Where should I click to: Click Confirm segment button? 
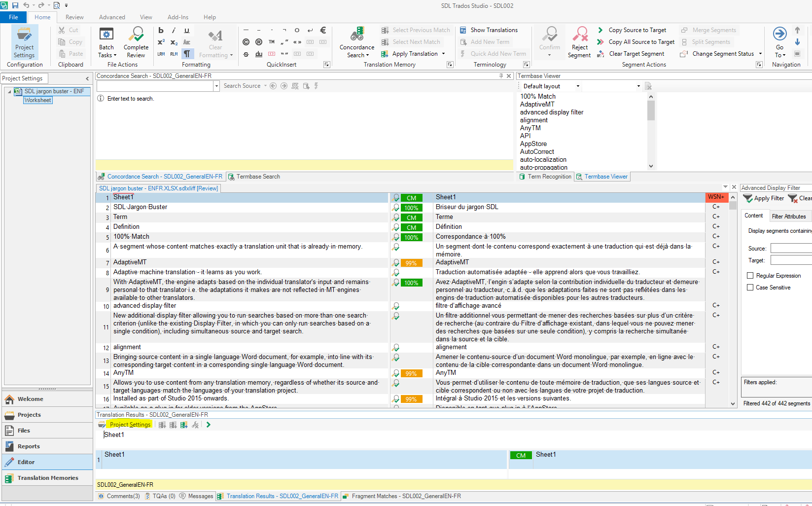[x=549, y=42]
